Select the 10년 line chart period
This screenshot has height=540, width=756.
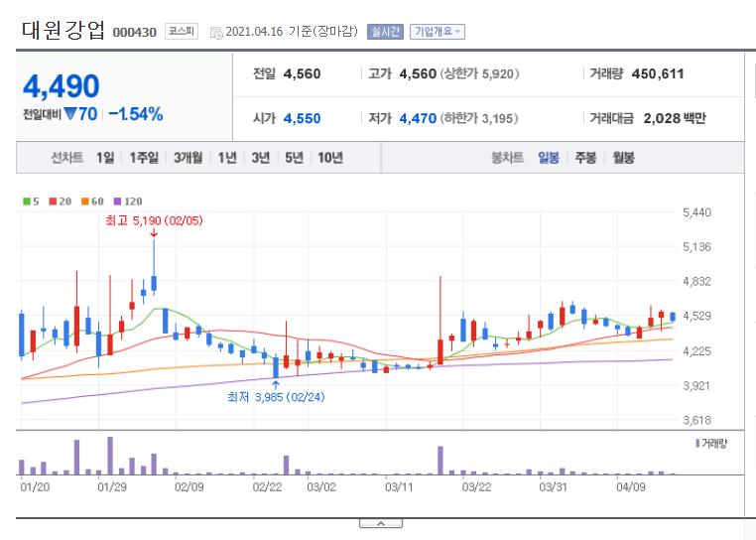[x=330, y=157]
